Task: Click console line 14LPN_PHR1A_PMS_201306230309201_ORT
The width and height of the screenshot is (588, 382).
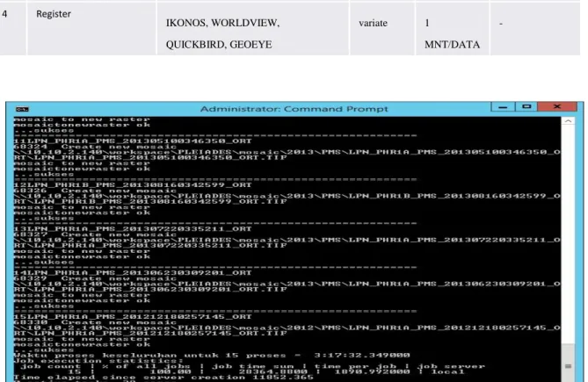Action: (133, 272)
